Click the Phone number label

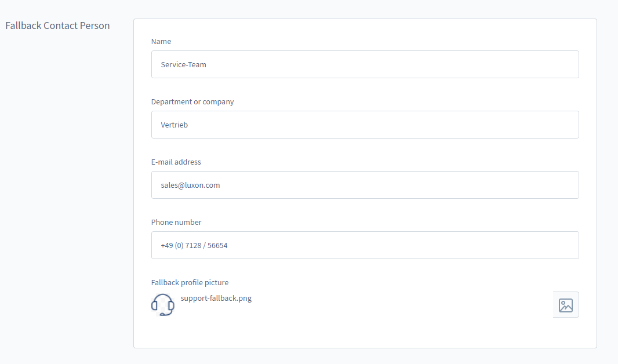point(176,223)
